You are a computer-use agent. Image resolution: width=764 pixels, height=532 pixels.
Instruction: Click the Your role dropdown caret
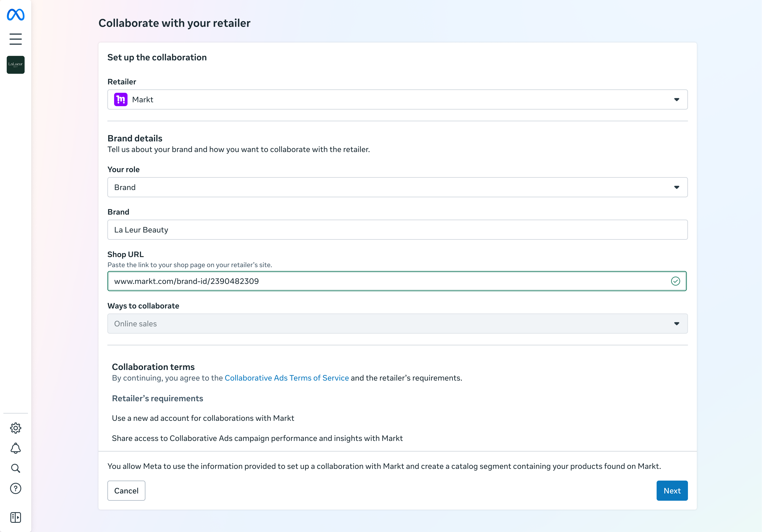tap(677, 187)
